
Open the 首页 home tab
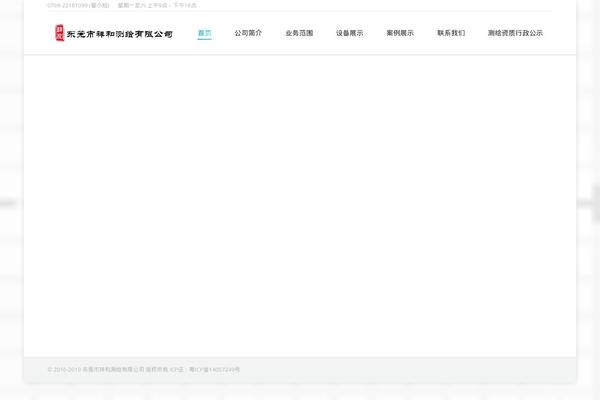click(x=204, y=33)
